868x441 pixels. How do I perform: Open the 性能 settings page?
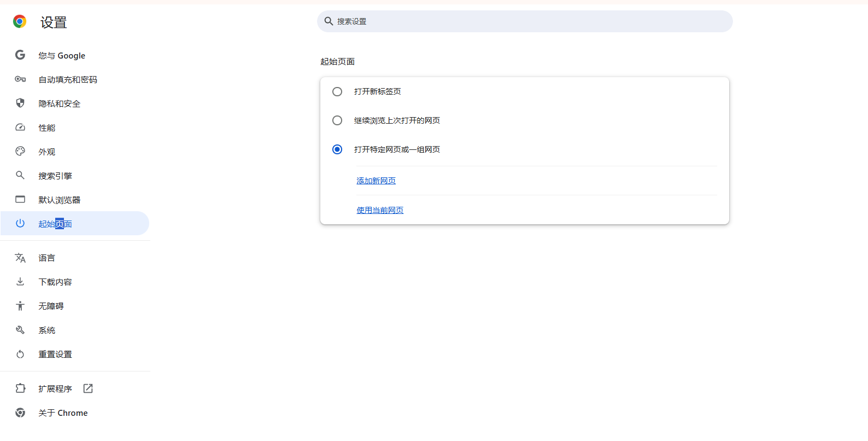coord(75,127)
